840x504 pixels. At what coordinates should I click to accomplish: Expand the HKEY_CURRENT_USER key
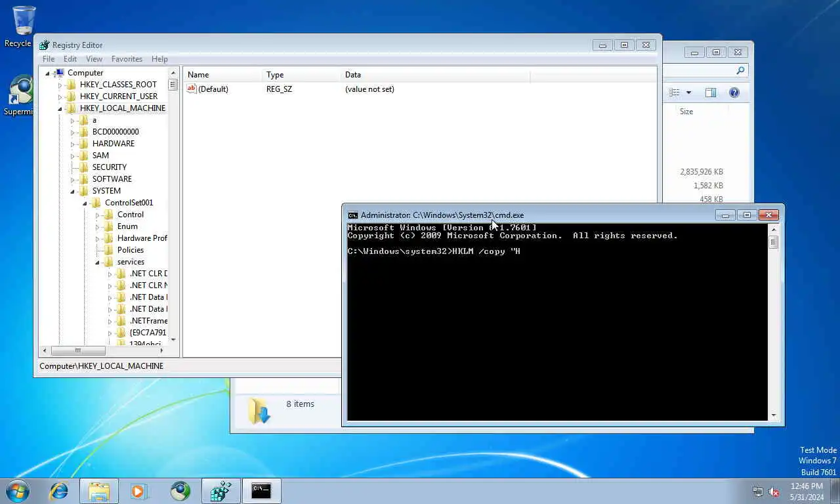click(60, 96)
